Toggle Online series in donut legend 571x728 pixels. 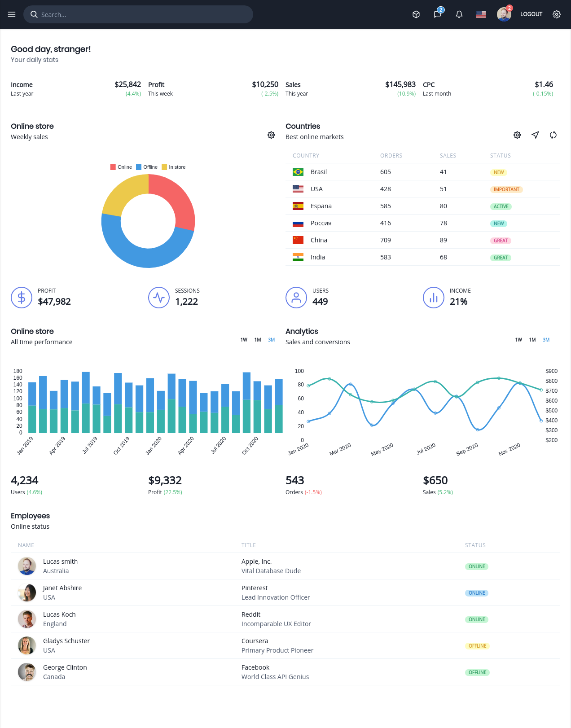pyautogui.click(x=121, y=167)
